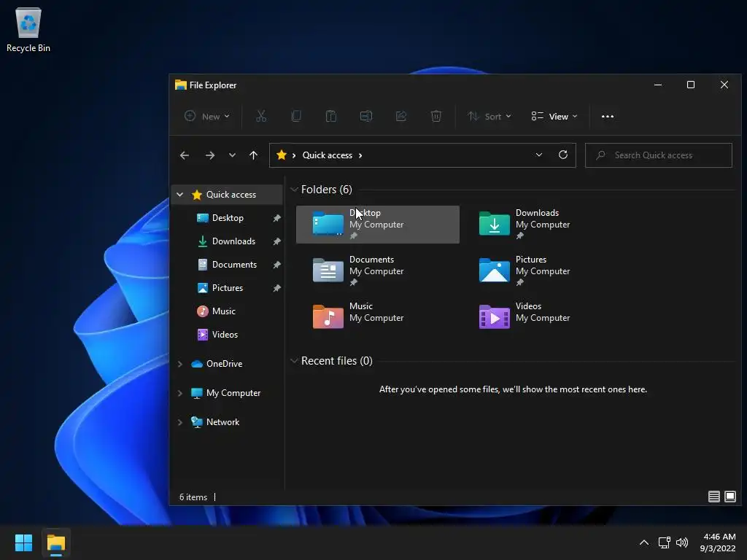Screen dimensions: 747x560
Task: Click the File Explorer title bar icon
Action: [181, 85]
